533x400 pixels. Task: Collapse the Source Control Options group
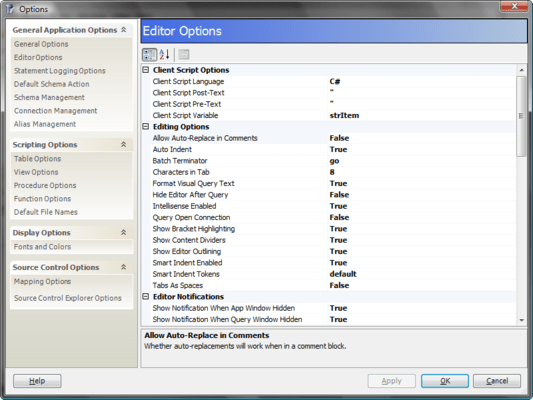pos(124,267)
